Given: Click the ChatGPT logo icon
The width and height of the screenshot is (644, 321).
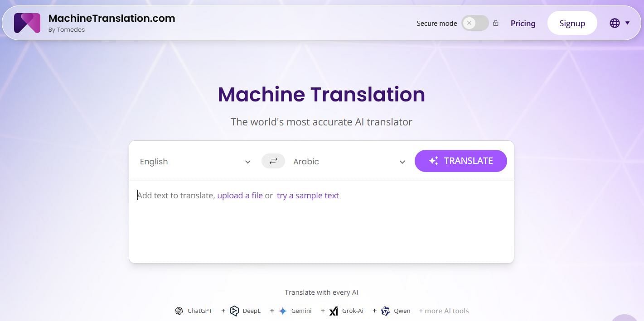Looking at the screenshot, I should pos(179,311).
